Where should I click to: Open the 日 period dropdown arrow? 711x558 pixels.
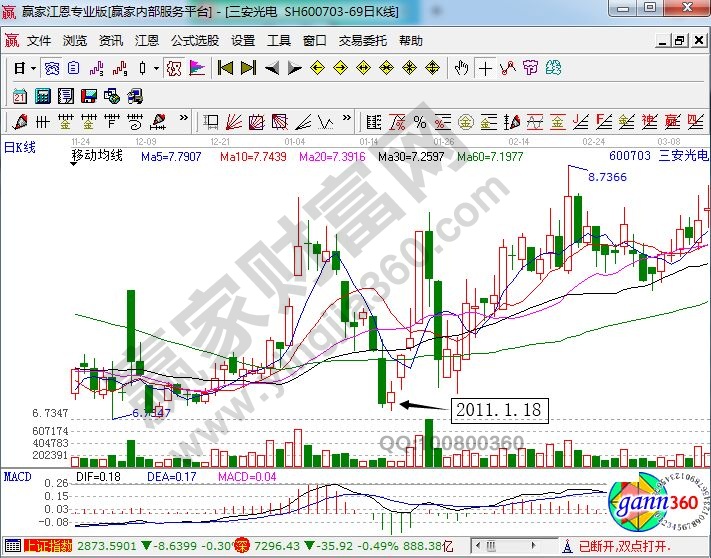33,68
